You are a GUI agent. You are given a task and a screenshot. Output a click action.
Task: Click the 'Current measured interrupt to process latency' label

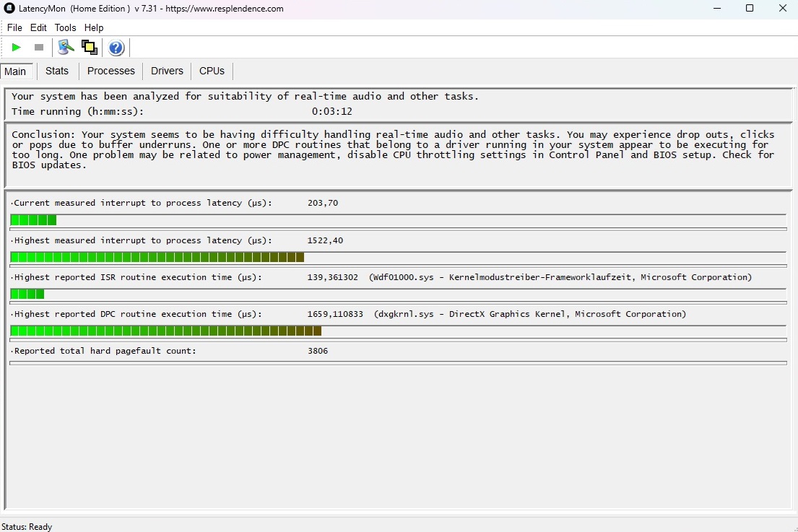pos(143,203)
